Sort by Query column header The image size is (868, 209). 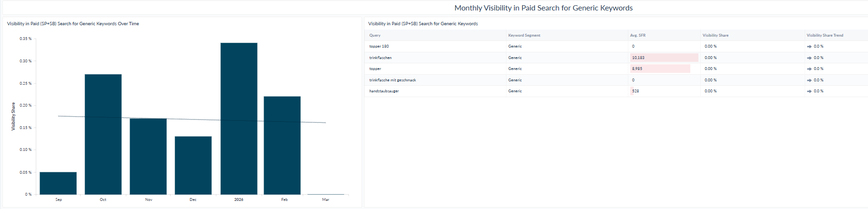[x=375, y=35]
